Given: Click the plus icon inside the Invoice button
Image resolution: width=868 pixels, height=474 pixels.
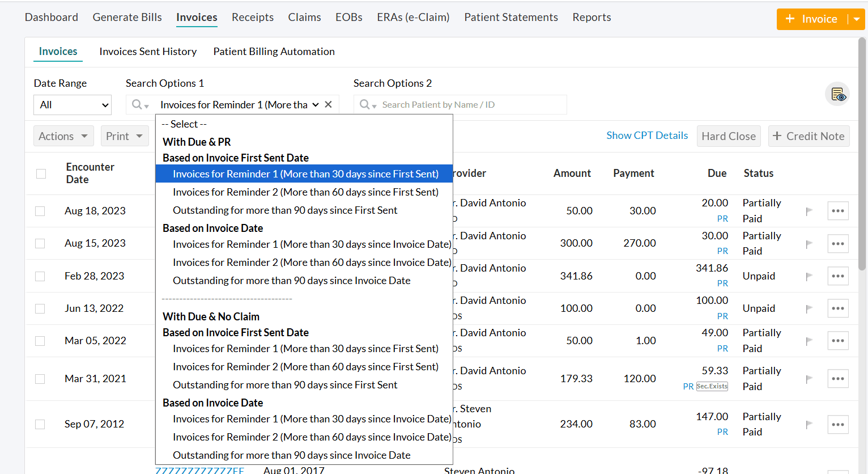Looking at the screenshot, I should (x=790, y=19).
